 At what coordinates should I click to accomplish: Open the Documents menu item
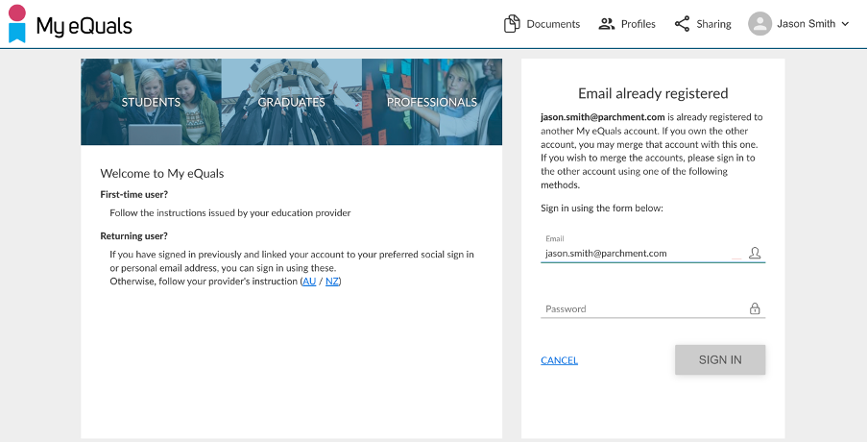[542, 24]
